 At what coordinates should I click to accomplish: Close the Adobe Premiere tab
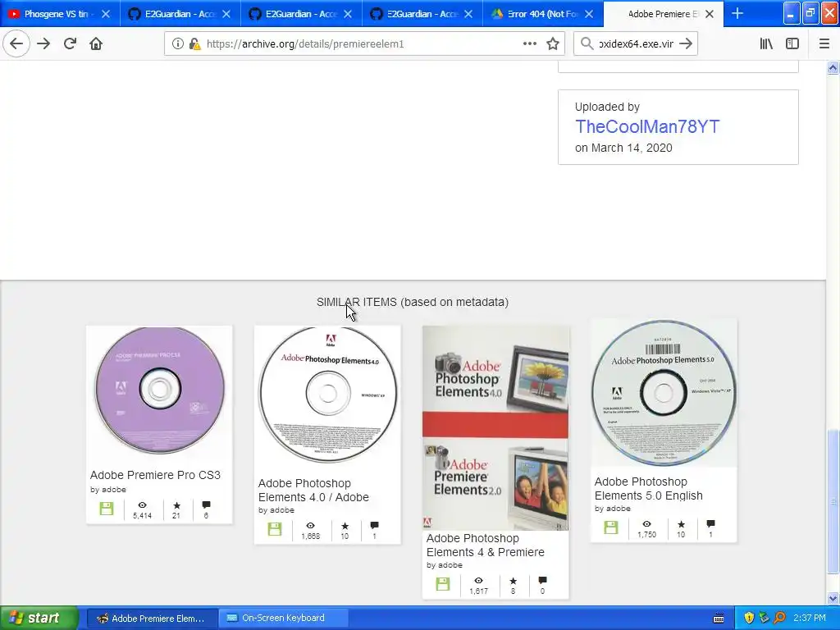(x=710, y=14)
